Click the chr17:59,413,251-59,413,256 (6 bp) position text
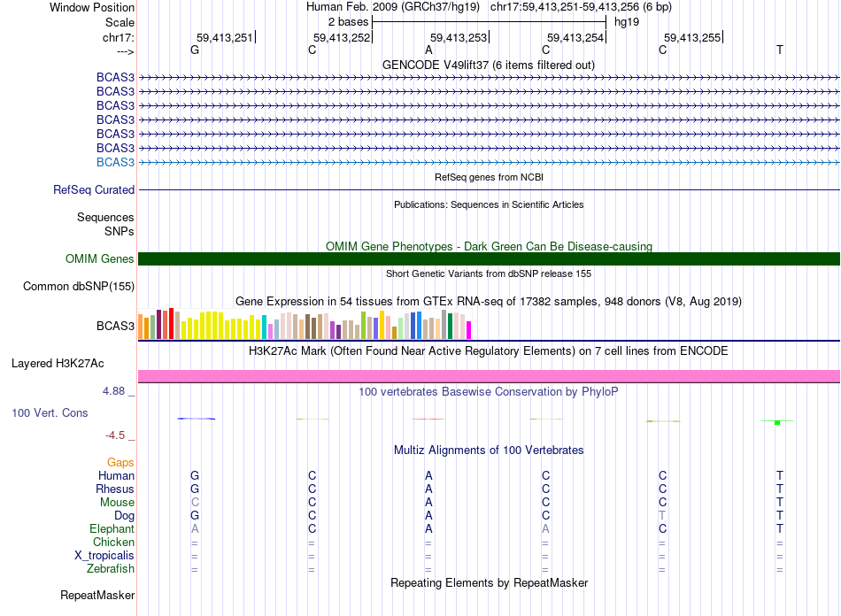Image resolution: width=841 pixels, height=616 pixels. coord(581,7)
